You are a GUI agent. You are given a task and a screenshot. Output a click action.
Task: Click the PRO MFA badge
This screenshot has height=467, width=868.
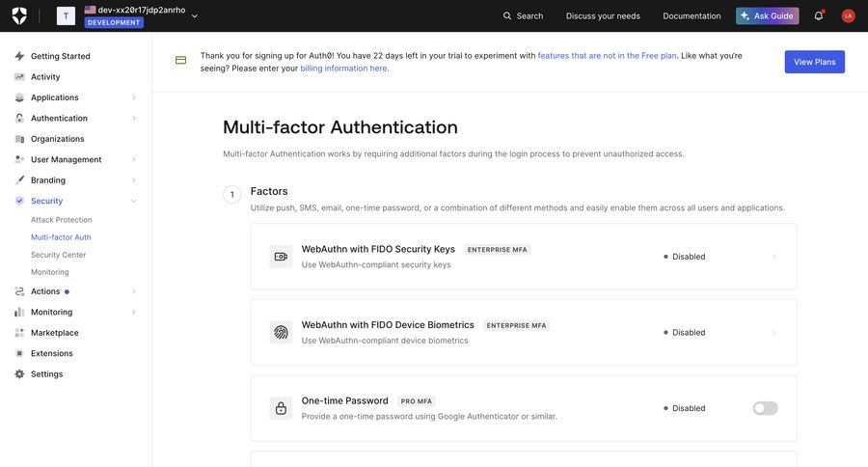coord(417,401)
